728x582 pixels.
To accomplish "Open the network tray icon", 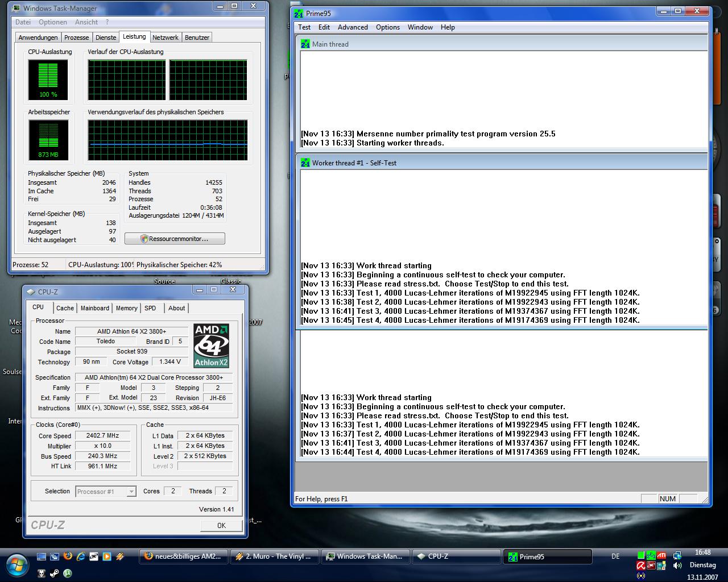I will [677, 555].
